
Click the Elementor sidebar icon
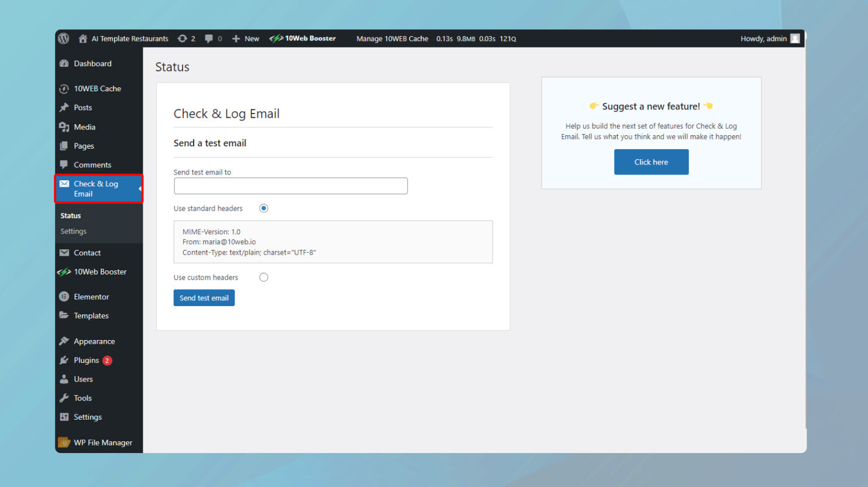[x=64, y=297]
